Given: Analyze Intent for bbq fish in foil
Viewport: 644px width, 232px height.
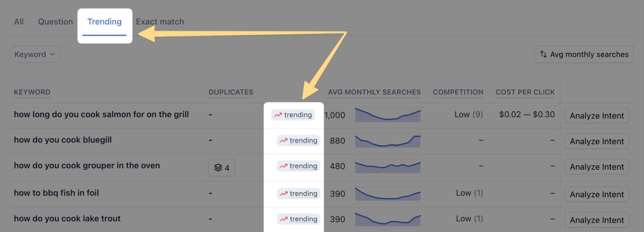Looking at the screenshot, I should [x=597, y=194].
